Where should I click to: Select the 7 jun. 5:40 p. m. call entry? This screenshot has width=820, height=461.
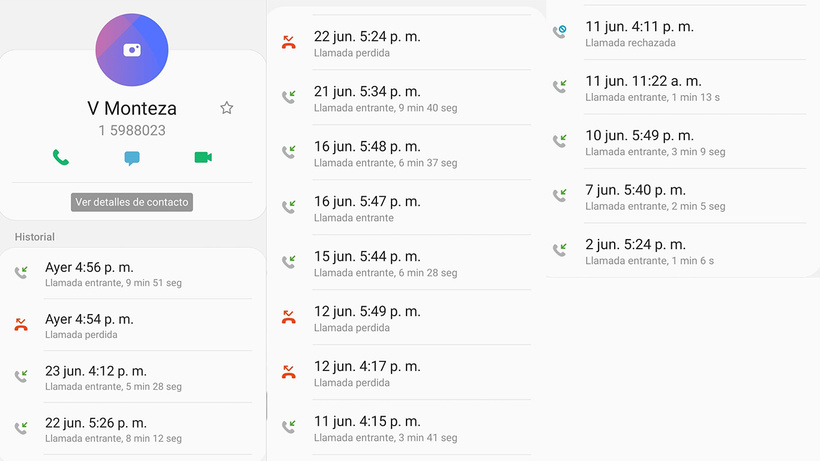[x=679, y=196]
